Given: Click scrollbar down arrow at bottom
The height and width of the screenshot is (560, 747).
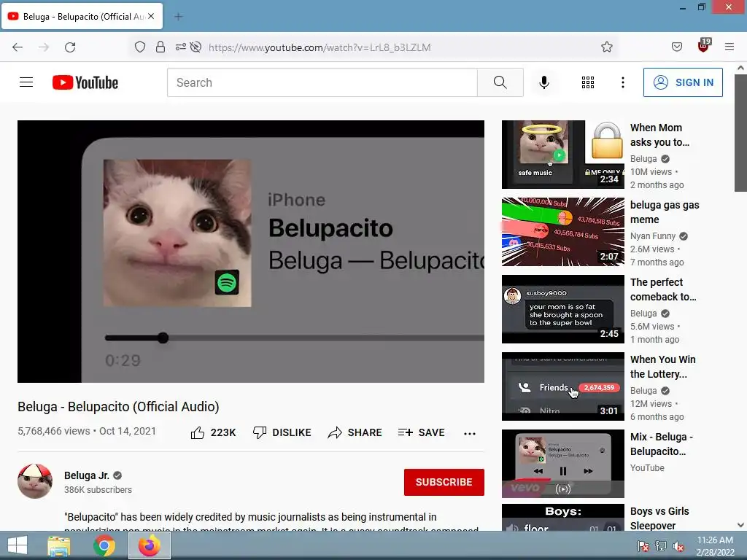Looking at the screenshot, I should tap(740, 525).
